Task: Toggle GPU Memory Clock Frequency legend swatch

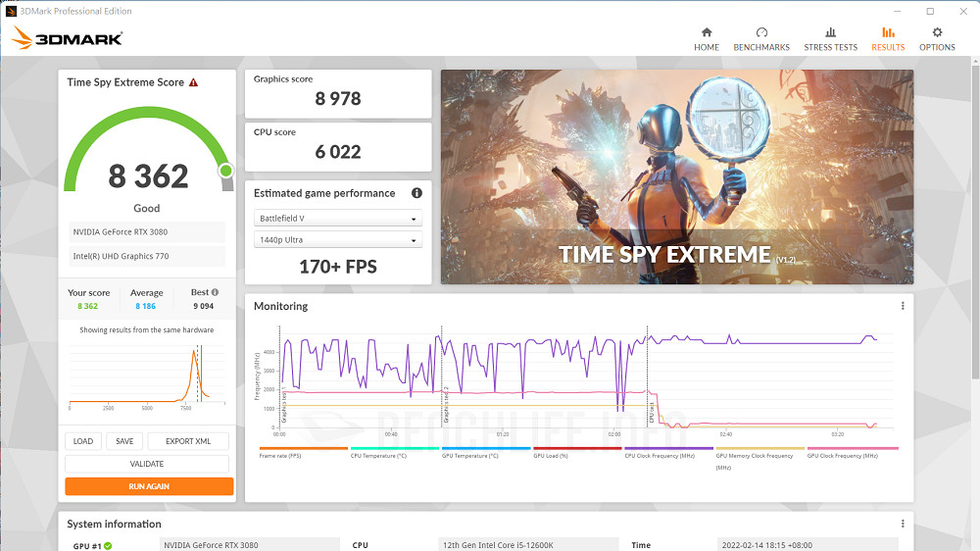Action: [760, 448]
